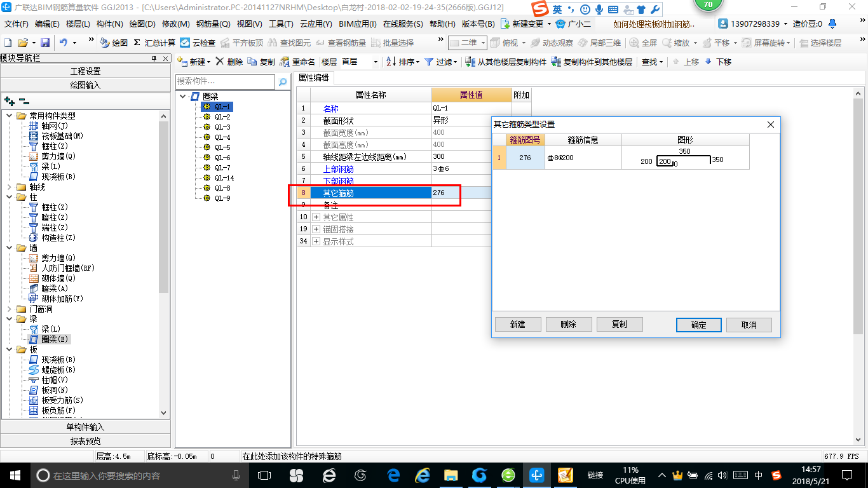Viewport: 868px width, 488px height.
Task: Expand the 锚固搭接 row
Action: [316, 229]
